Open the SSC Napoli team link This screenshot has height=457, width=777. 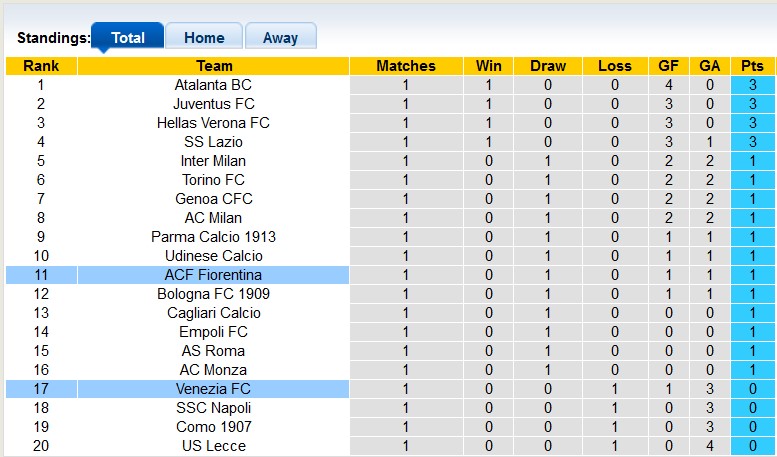pos(214,408)
